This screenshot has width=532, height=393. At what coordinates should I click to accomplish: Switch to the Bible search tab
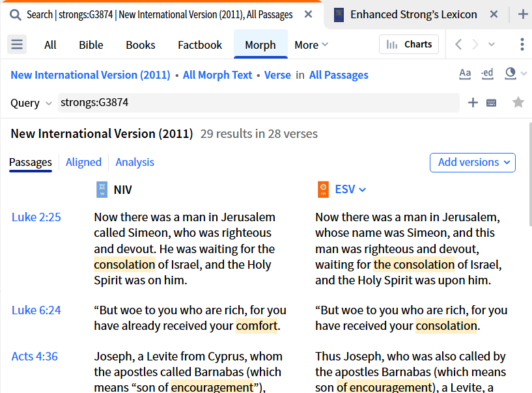(x=91, y=45)
